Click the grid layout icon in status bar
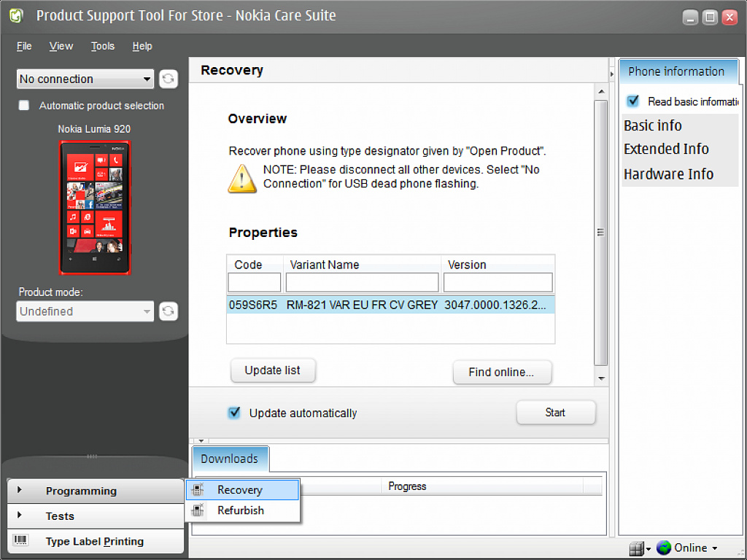 [636, 548]
